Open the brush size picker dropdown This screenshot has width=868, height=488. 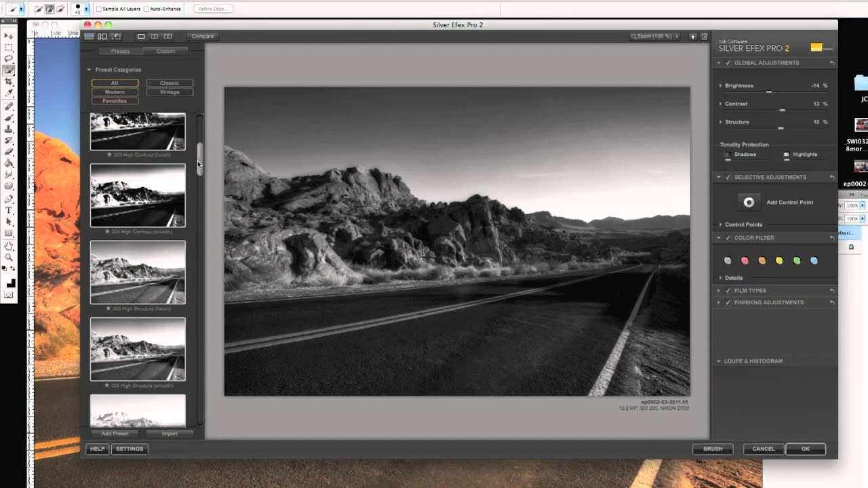click(x=86, y=9)
